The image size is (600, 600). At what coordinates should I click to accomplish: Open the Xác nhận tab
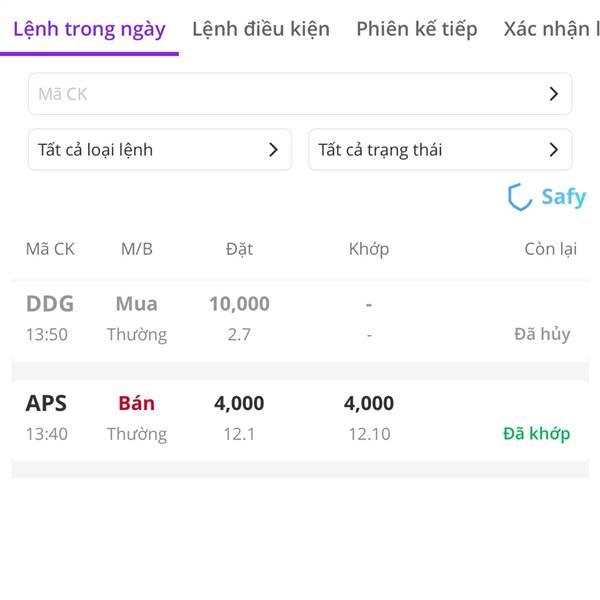[x=551, y=29]
